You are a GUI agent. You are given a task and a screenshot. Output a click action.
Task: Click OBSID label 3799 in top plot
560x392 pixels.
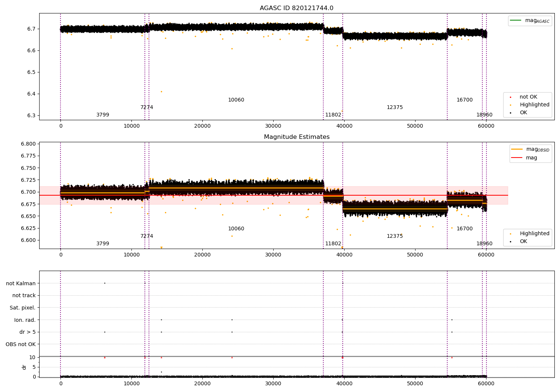(103, 115)
